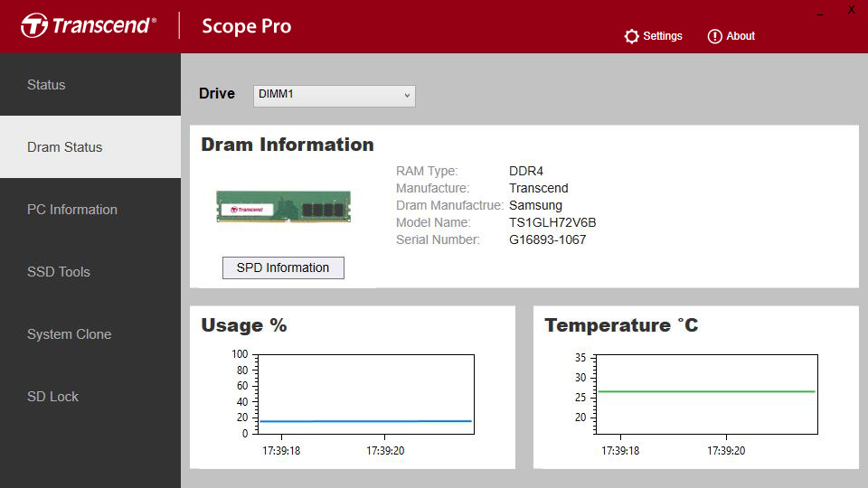
Task: Click 17:39:20 label under Temperature chart
Action: [726, 451]
